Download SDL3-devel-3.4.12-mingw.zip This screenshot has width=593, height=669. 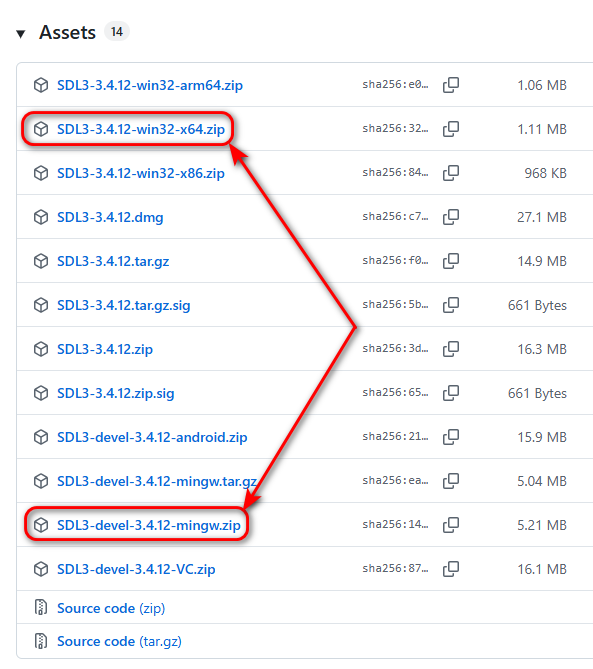click(149, 525)
